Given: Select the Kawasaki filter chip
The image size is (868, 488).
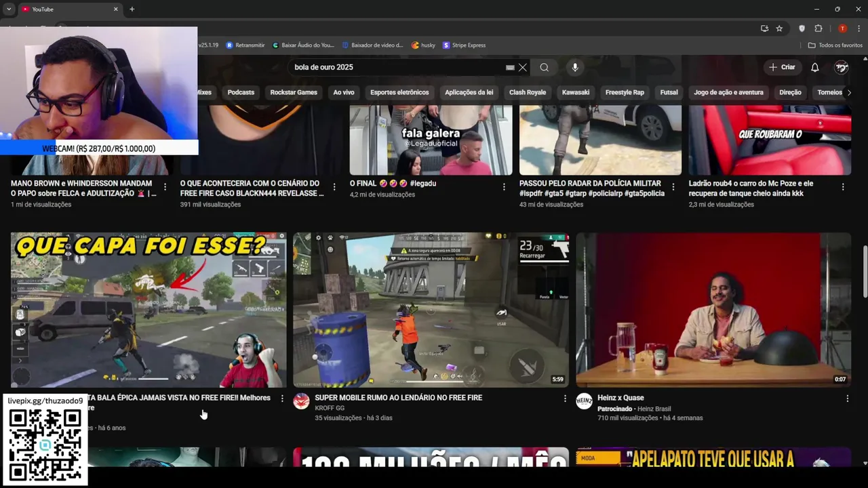Looking at the screenshot, I should tap(576, 92).
